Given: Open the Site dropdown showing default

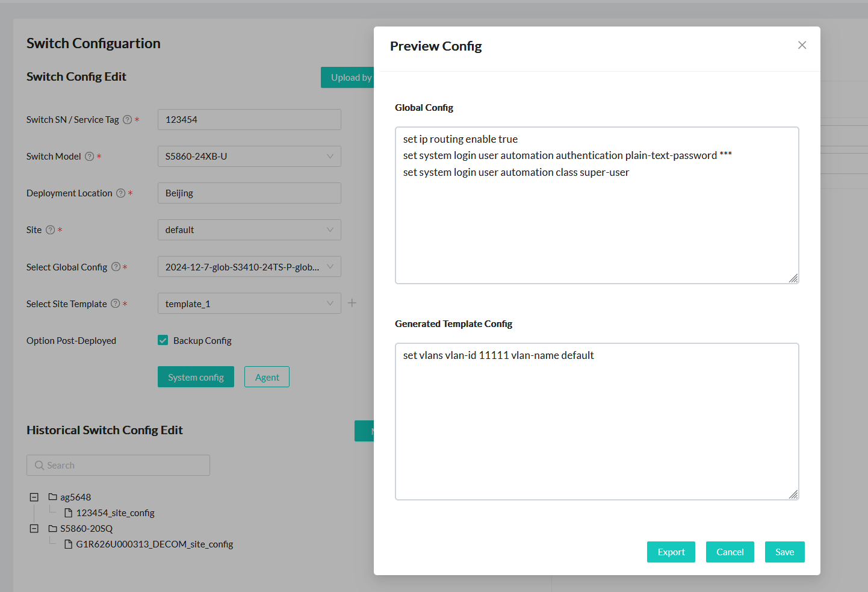Looking at the screenshot, I should (249, 230).
